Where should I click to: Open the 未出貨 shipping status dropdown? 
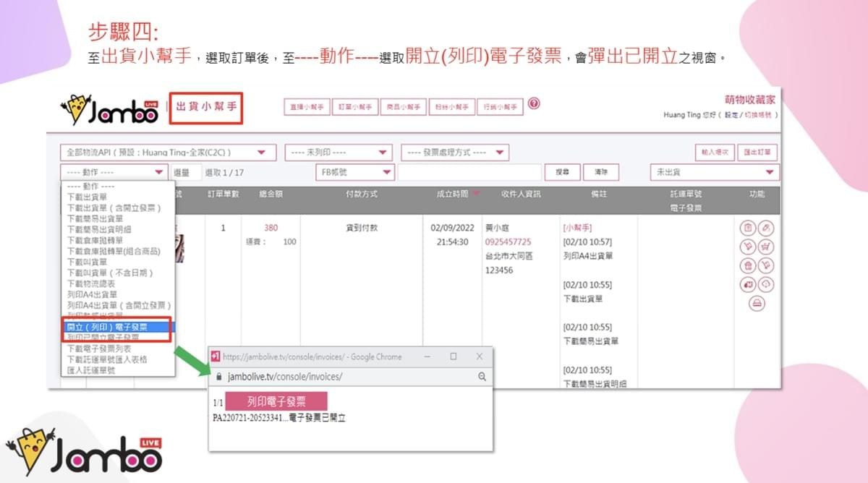pos(715,172)
